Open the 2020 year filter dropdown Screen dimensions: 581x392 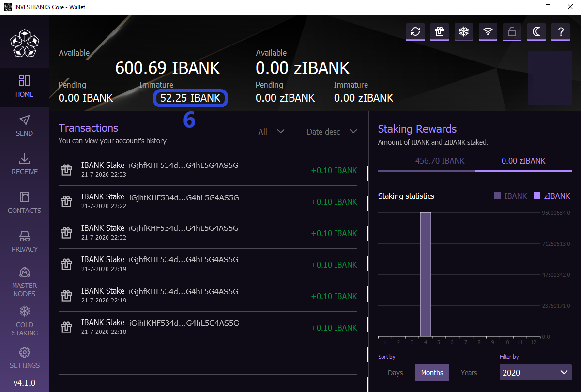click(x=535, y=372)
